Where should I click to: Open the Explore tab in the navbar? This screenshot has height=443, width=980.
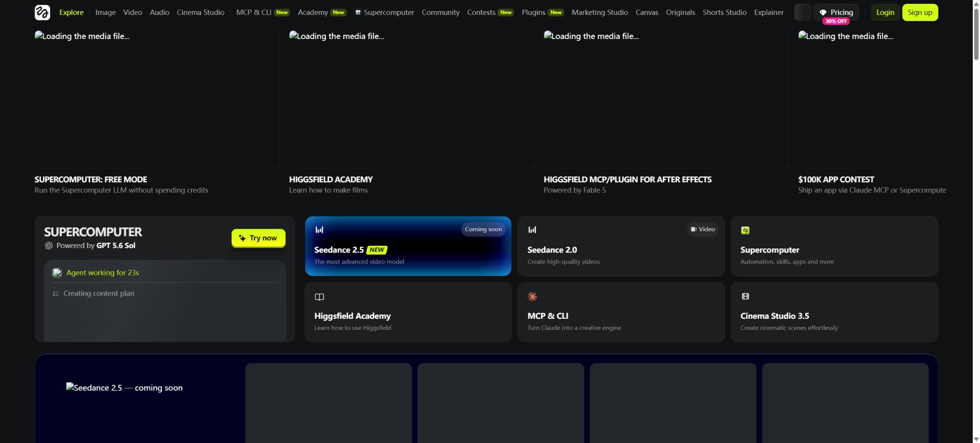[71, 13]
